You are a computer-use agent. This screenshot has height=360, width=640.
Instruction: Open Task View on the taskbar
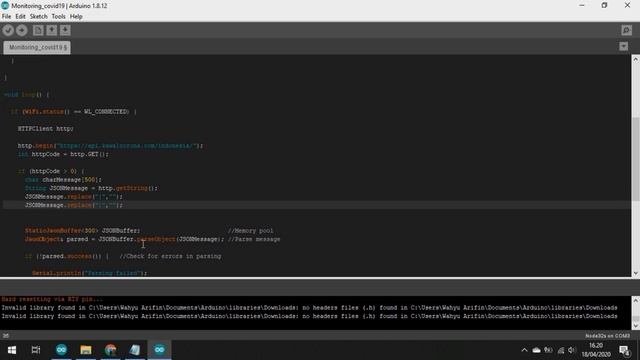pos(36,350)
